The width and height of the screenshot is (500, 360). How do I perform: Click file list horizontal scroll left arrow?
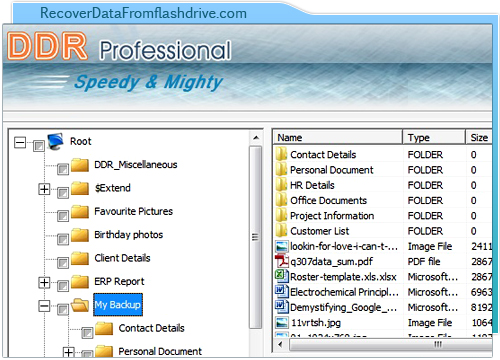[280, 344]
